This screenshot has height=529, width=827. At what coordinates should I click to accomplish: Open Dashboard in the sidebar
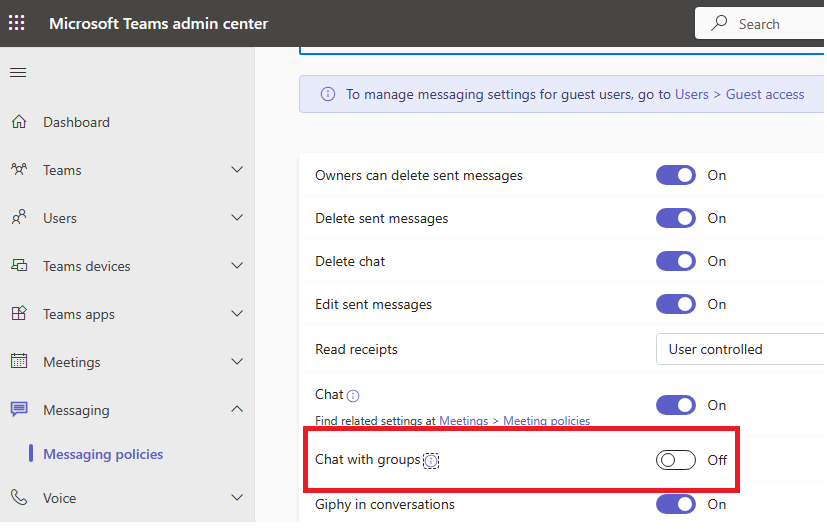tap(76, 122)
